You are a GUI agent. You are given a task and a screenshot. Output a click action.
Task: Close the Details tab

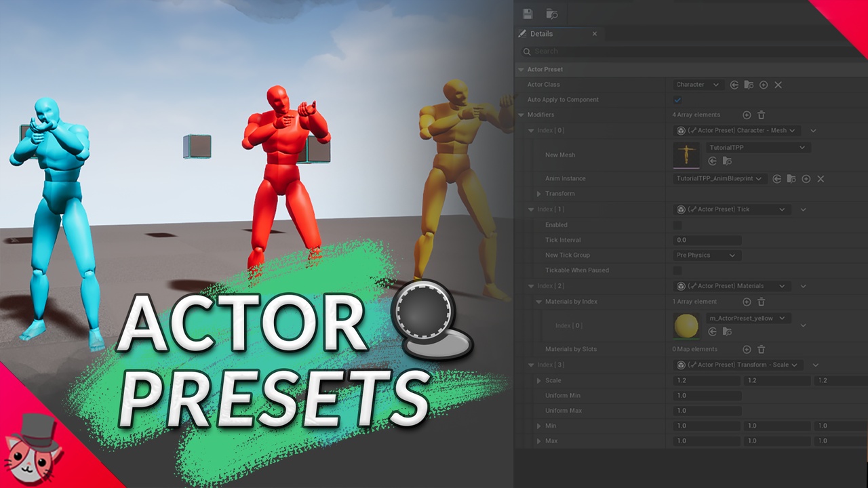coord(595,34)
